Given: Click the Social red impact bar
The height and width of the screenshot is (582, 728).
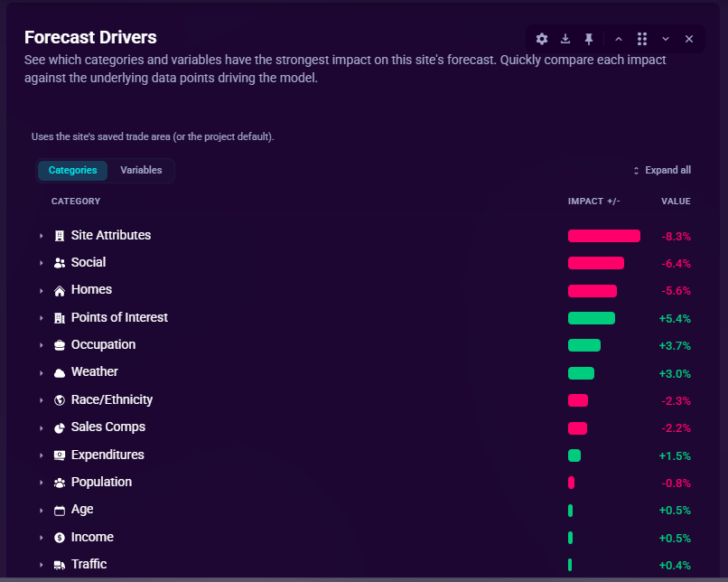Looking at the screenshot, I should coord(596,263).
